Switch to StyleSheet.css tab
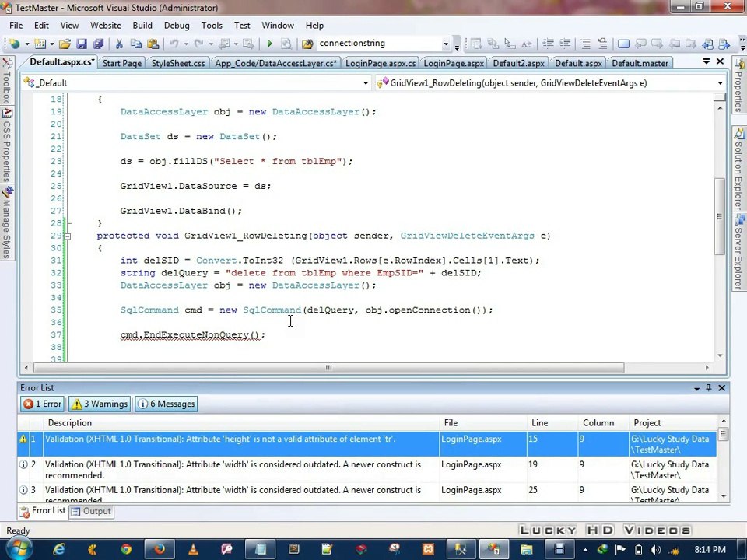 coord(178,63)
